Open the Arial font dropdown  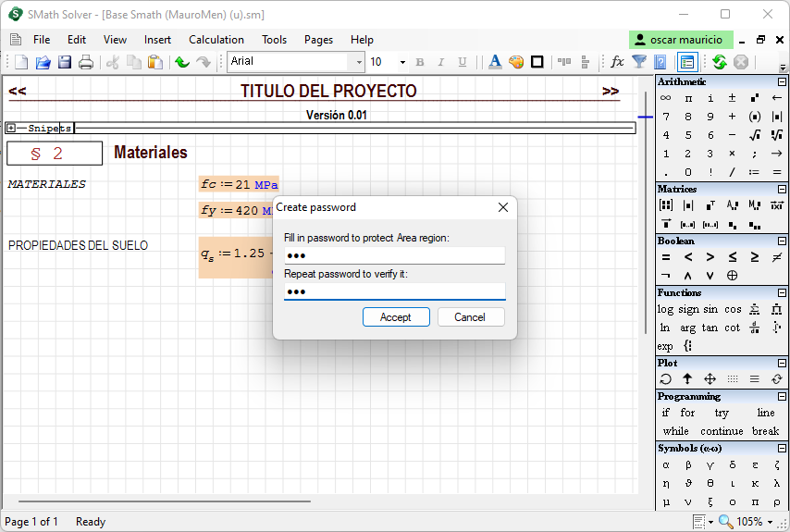(x=359, y=62)
